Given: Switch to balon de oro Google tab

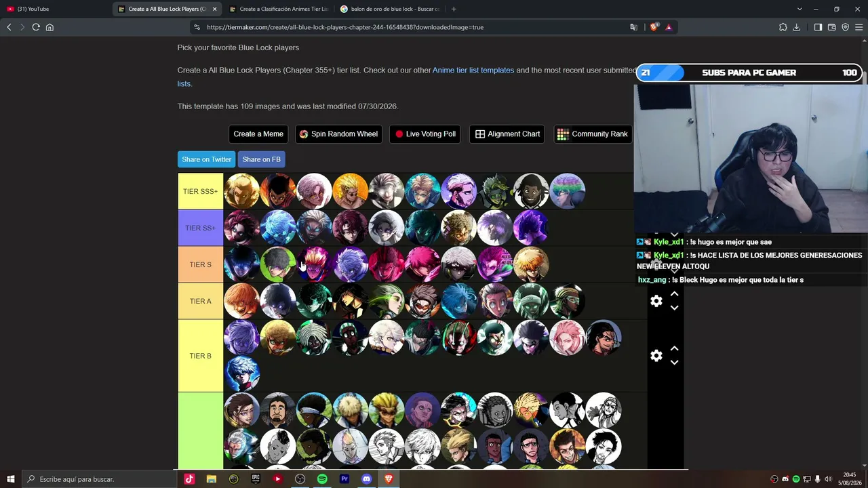Looking at the screenshot, I should click(x=389, y=9).
